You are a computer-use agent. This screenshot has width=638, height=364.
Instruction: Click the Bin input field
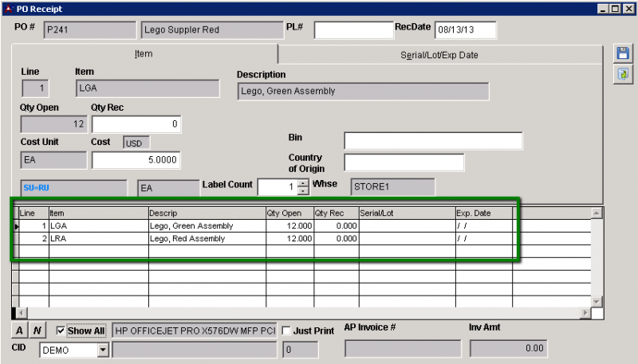click(x=432, y=141)
